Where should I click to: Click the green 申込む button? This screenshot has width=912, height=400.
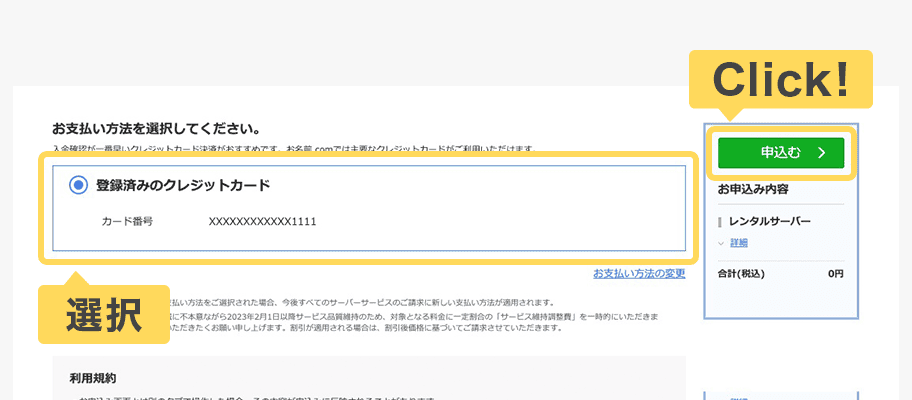pyautogui.click(x=781, y=153)
